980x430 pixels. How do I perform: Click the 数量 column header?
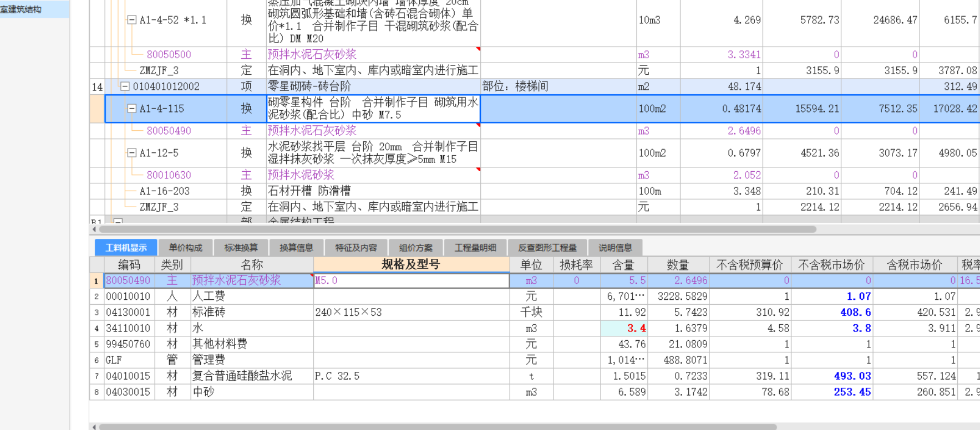click(678, 265)
